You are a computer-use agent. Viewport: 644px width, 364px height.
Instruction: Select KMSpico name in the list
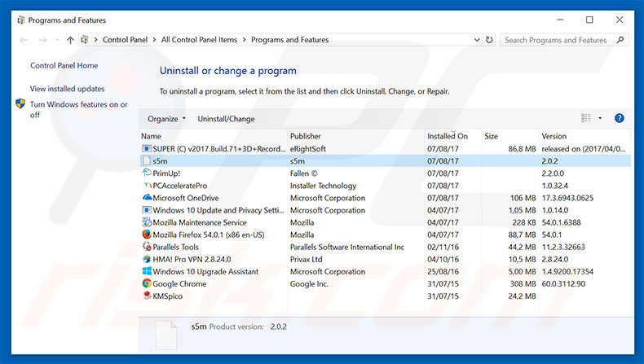click(x=168, y=296)
